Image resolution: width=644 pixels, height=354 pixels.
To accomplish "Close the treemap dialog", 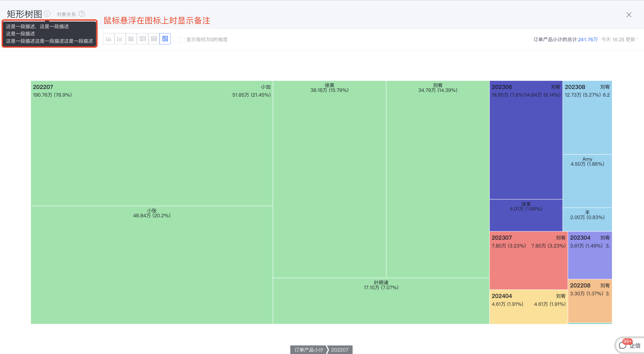I will coord(629,15).
